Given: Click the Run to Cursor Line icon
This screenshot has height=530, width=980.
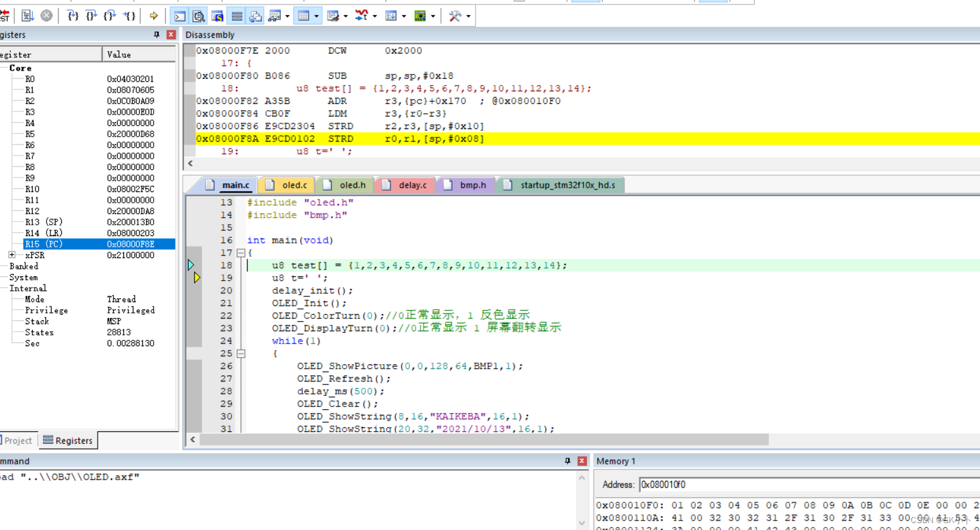Looking at the screenshot, I should click(129, 15).
